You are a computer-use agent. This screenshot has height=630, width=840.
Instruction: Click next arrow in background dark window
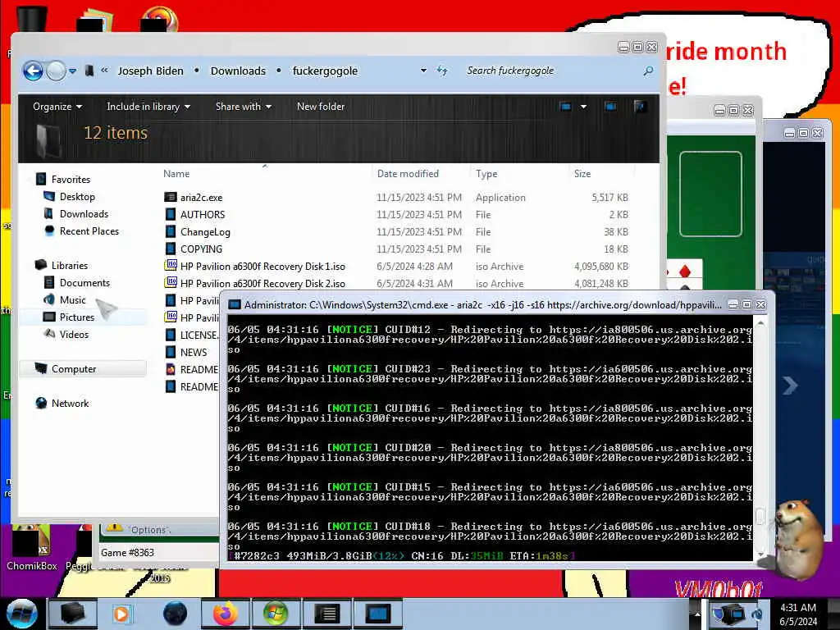pos(790,385)
